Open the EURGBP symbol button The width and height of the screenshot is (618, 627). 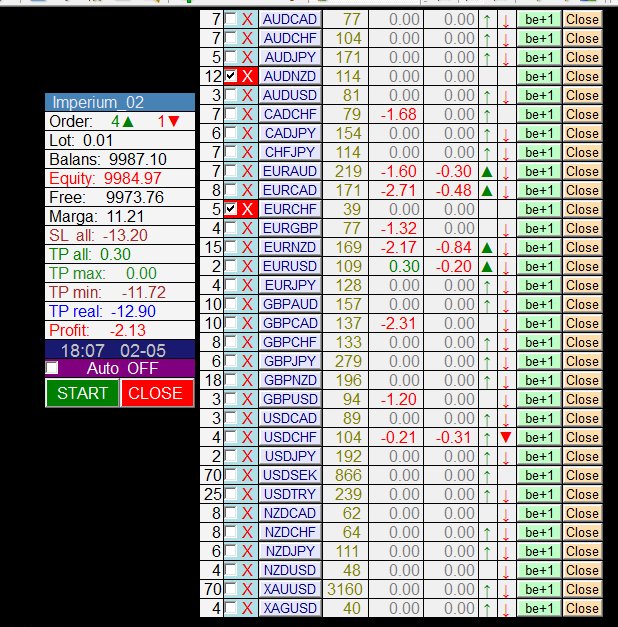(290, 228)
